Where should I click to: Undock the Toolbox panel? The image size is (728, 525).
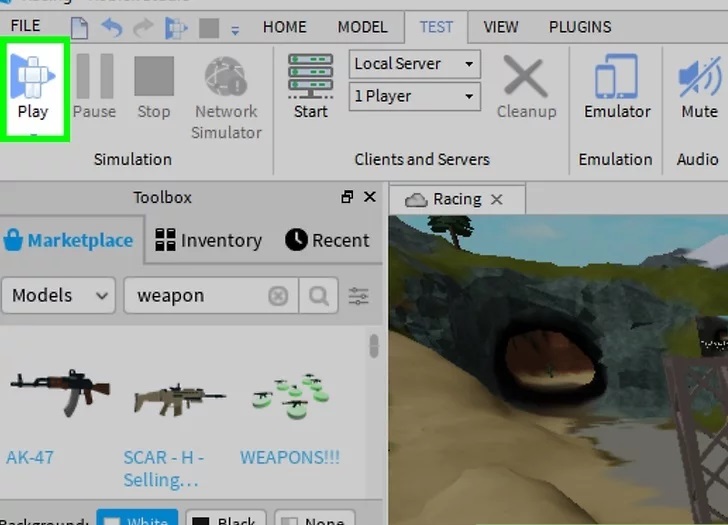tap(347, 197)
